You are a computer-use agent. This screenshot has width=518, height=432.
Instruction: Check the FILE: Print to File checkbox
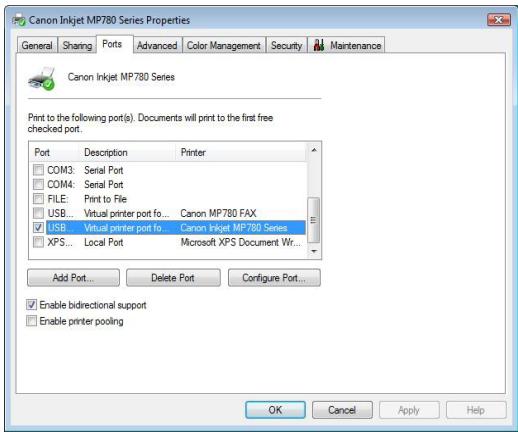(x=38, y=199)
